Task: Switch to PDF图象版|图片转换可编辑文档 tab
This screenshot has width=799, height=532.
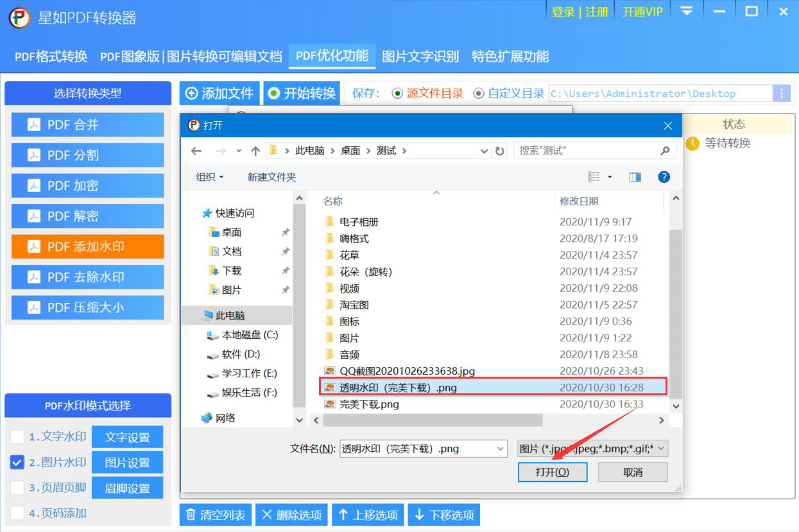Action: (191, 56)
